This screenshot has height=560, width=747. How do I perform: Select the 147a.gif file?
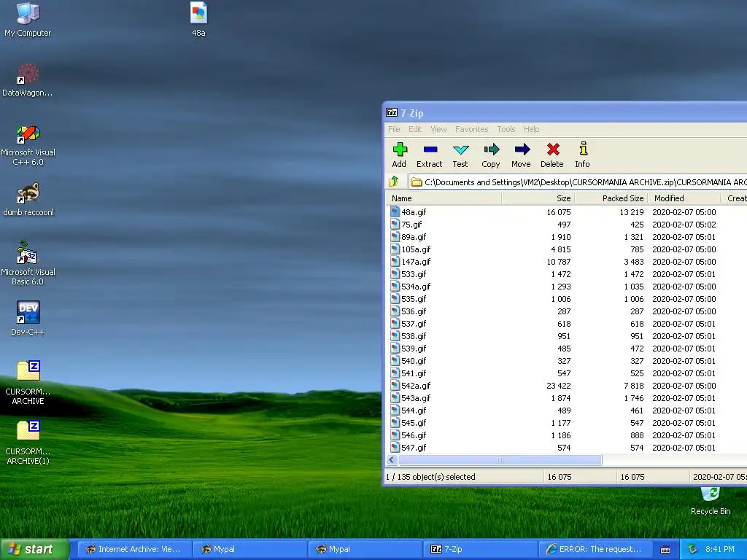tap(416, 262)
